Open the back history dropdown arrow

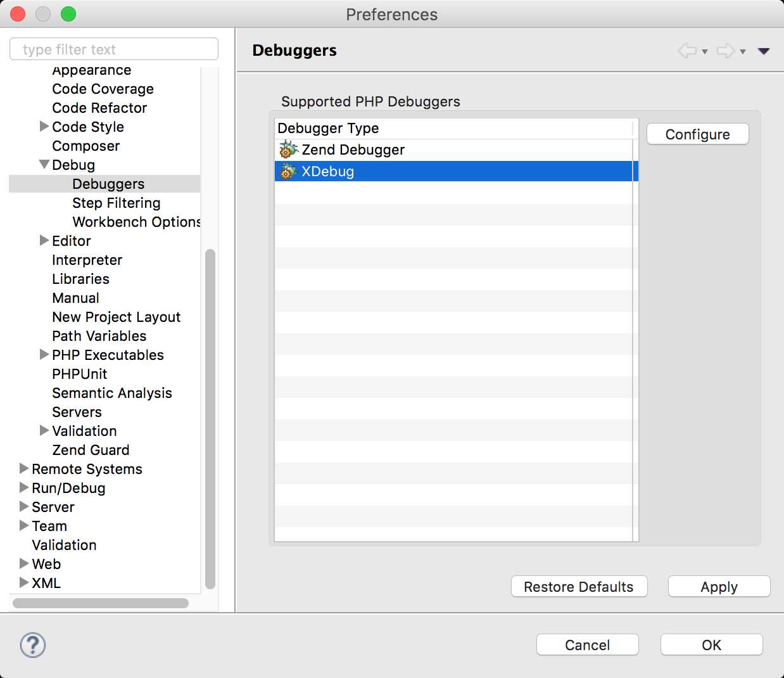(705, 51)
